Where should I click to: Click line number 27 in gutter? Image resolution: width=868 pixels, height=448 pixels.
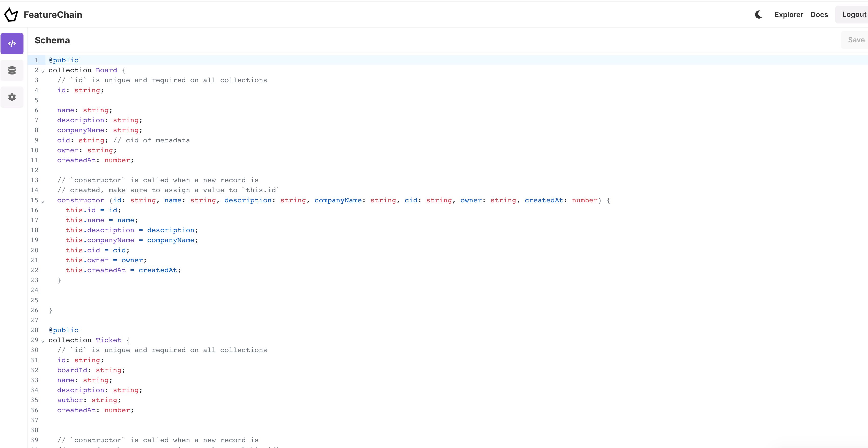coord(34,320)
